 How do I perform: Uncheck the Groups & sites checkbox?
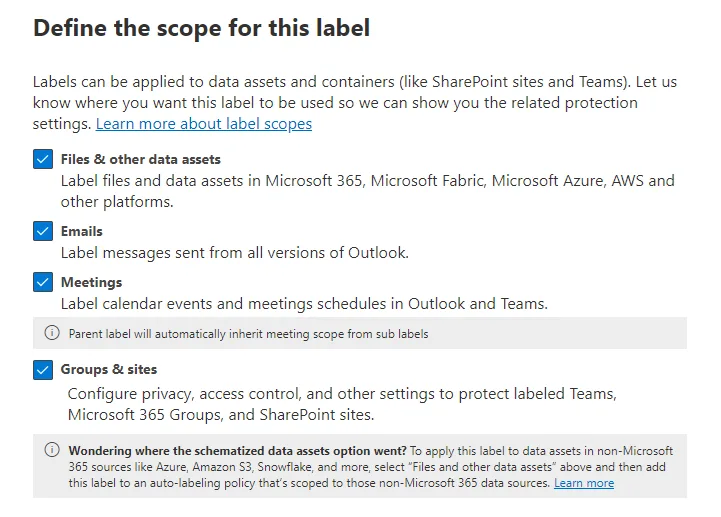(43, 369)
